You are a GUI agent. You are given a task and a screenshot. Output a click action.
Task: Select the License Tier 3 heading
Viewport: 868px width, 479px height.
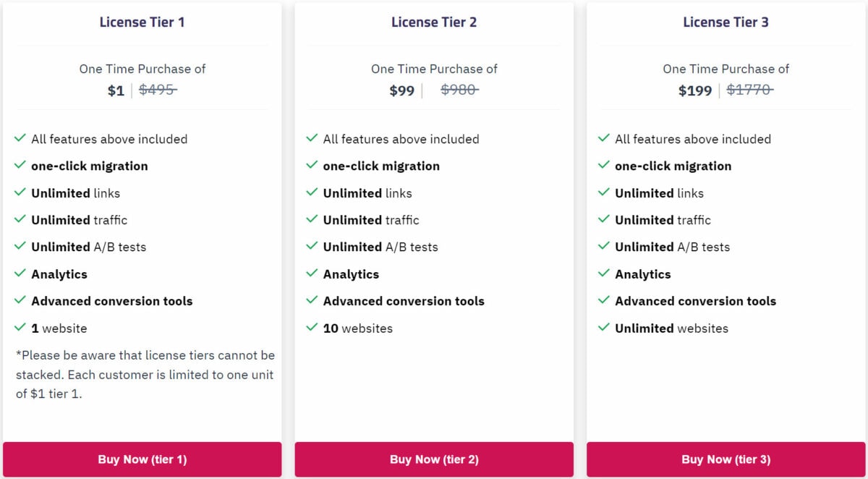pyautogui.click(x=726, y=22)
